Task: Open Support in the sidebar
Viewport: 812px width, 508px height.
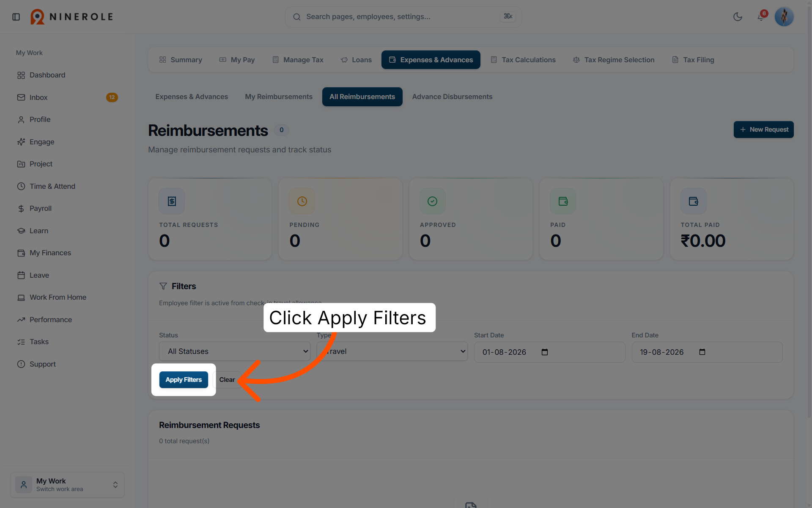Action: tap(68, 364)
